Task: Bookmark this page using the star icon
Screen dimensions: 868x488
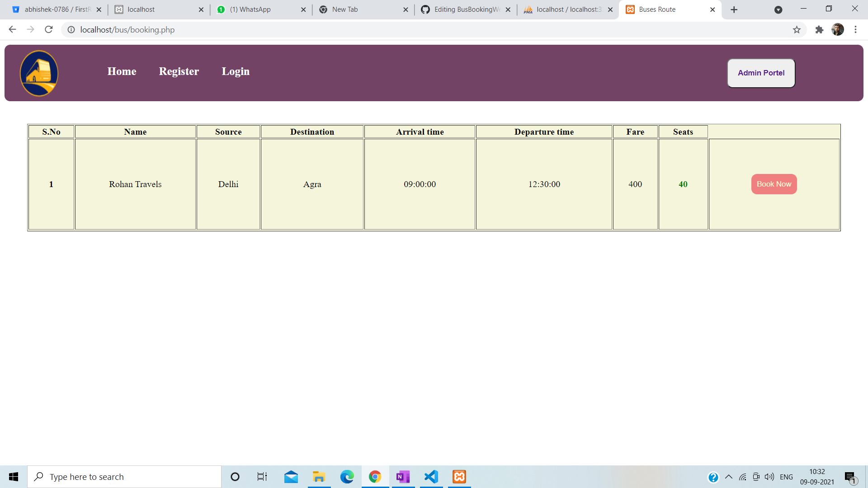Action: click(x=797, y=30)
